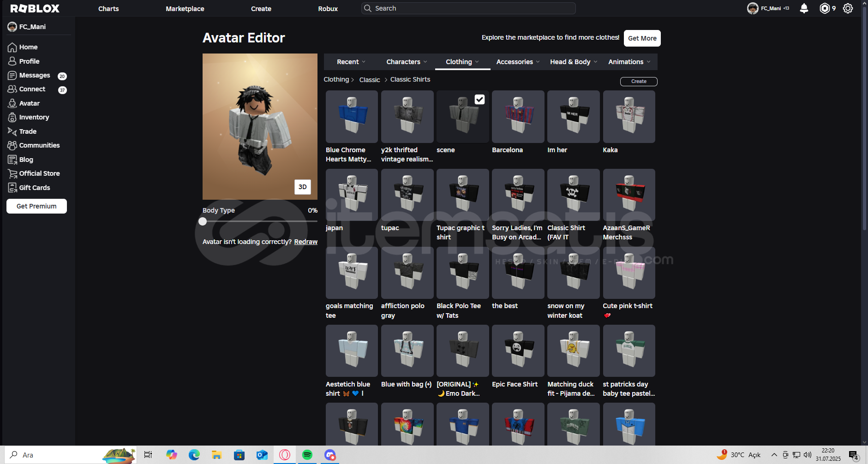Open the Charts menu

point(108,9)
